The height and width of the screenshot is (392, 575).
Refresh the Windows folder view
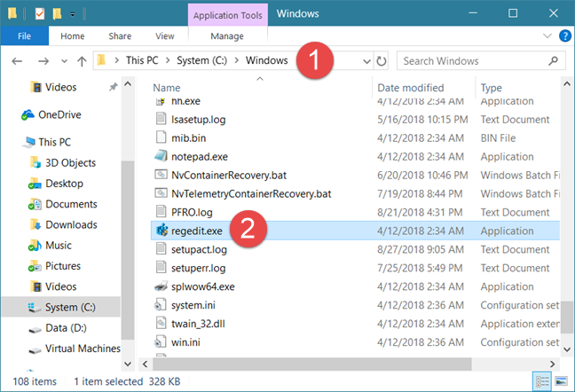(x=382, y=61)
